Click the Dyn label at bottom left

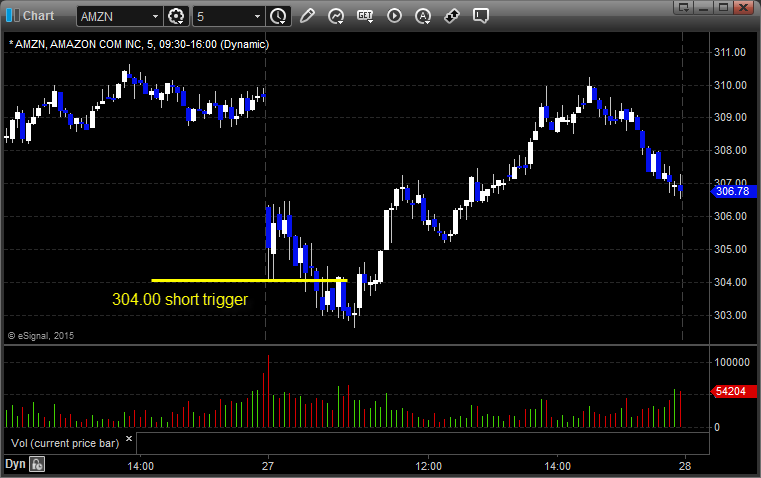coord(15,464)
